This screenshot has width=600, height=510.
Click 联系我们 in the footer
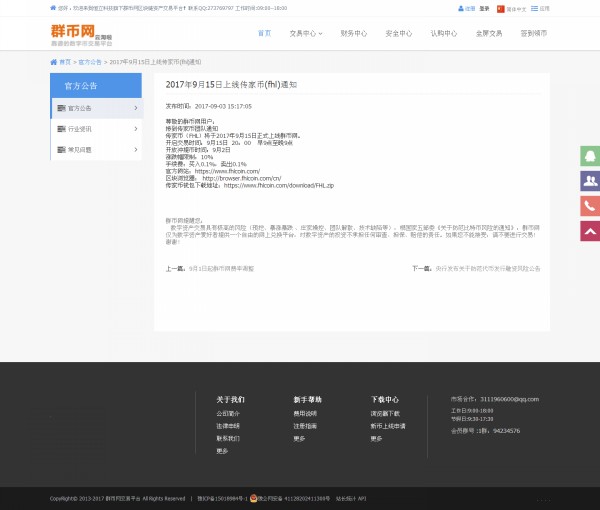pos(228,438)
